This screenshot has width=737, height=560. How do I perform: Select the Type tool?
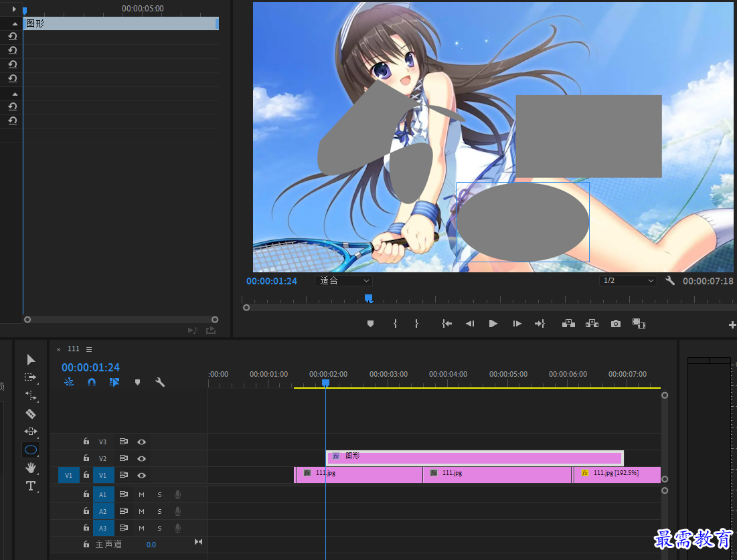[31, 486]
